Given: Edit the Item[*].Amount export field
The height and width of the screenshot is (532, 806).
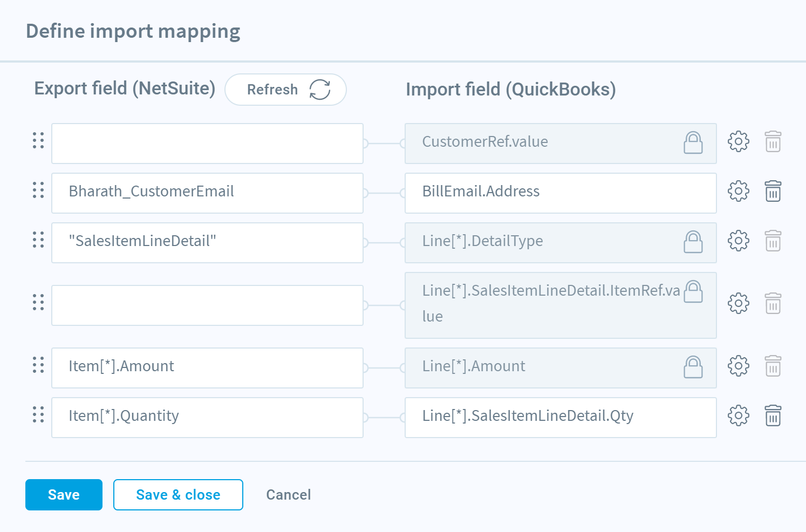Looking at the screenshot, I should [207, 368].
